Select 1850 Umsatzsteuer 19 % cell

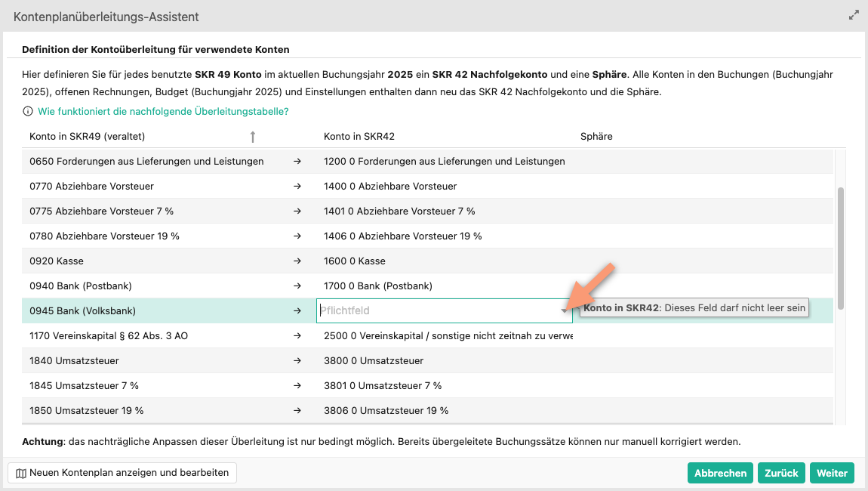click(86, 411)
